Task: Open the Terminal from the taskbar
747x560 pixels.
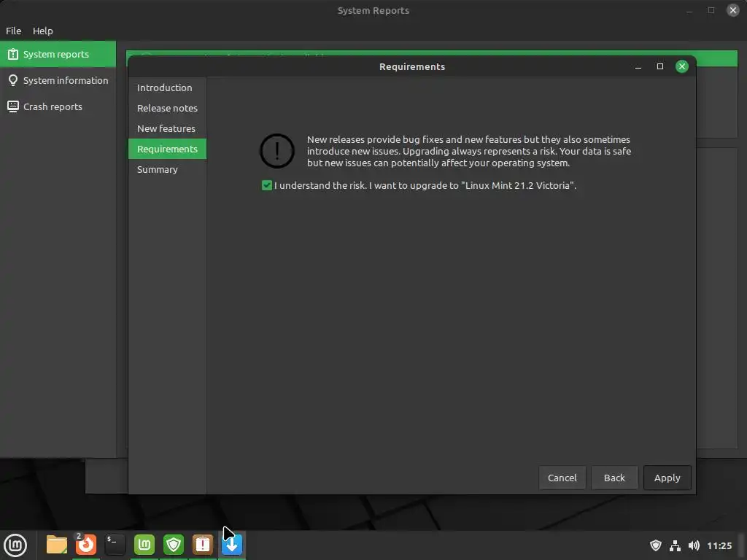Action: point(115,545)
